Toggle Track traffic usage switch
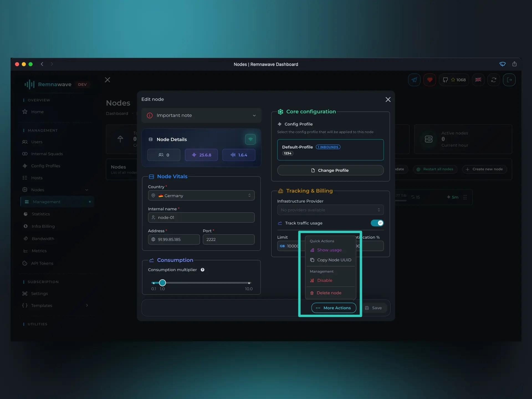 (x=377, y=223)
